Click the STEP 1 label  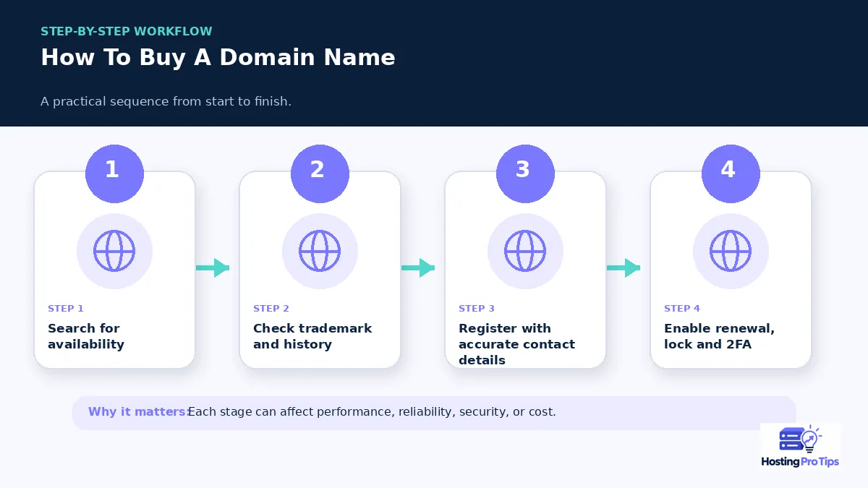click(66, 308)
